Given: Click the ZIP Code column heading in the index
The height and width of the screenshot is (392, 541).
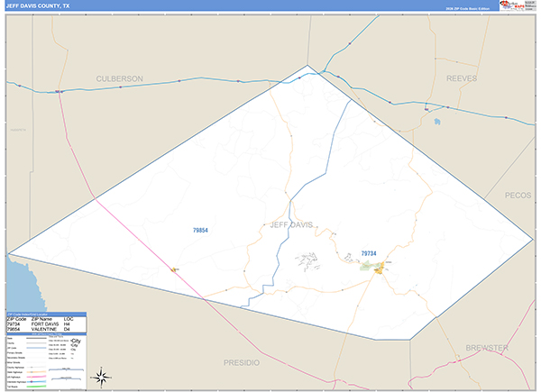Looking at the screenshot, I should [16, 319].
